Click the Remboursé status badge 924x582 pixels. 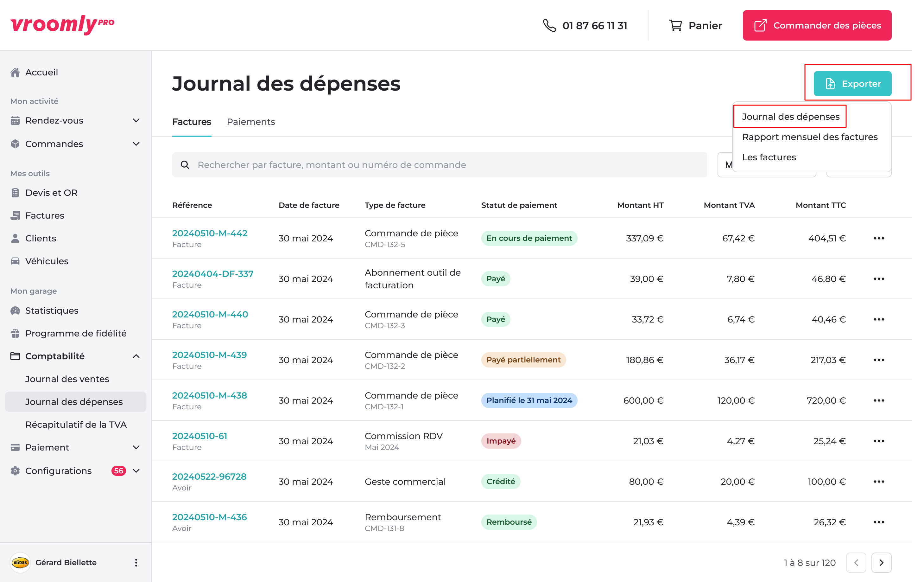click(x=509, y=522)
